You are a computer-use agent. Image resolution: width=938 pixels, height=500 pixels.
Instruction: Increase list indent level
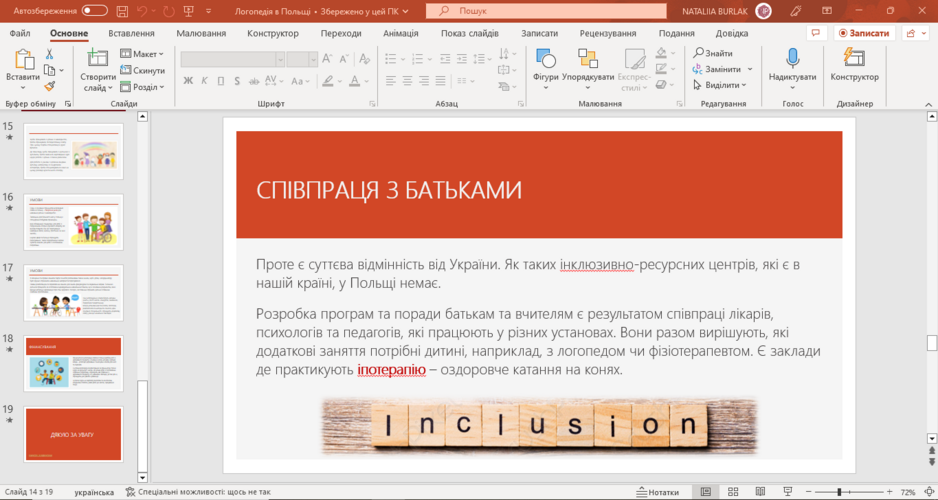pos(462,59)
